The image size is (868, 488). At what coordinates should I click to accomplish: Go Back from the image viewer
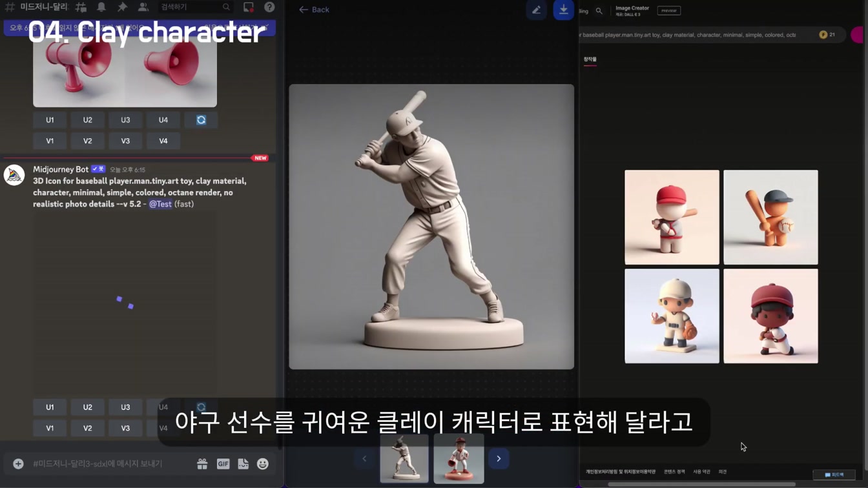coord(314,10)
